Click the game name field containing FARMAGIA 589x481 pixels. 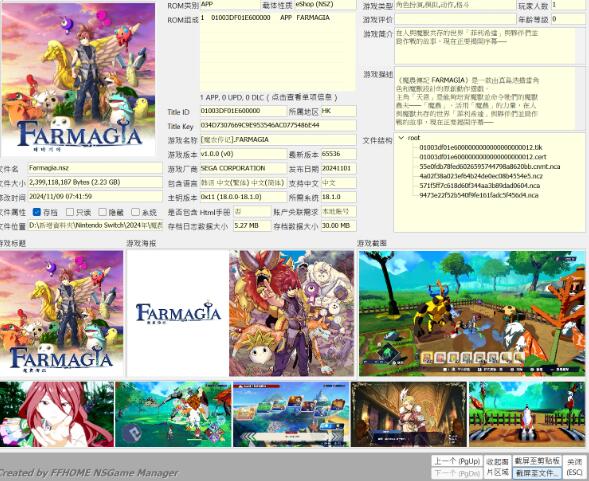[278, 140]
